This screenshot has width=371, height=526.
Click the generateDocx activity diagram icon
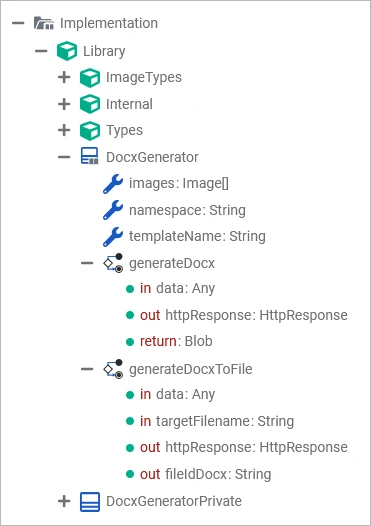tap(113, 263)
